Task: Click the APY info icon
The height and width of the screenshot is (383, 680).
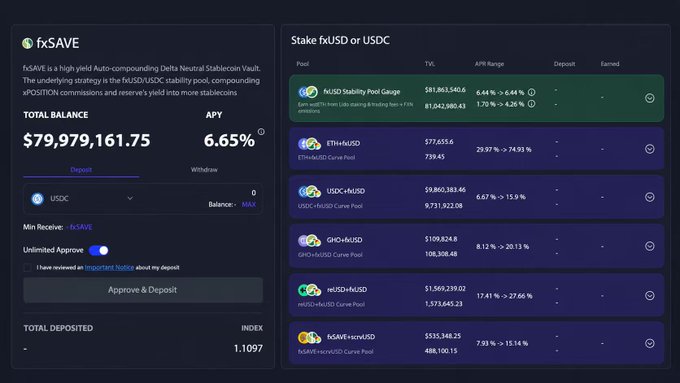Action: pyautogui.click(x=261, y=131)
